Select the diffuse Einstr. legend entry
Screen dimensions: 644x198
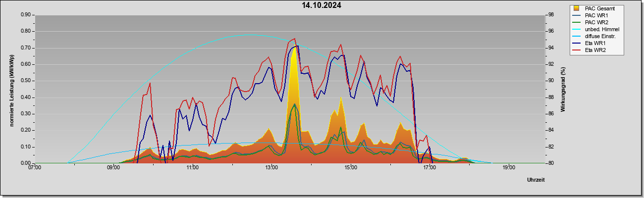pos(595,37)
